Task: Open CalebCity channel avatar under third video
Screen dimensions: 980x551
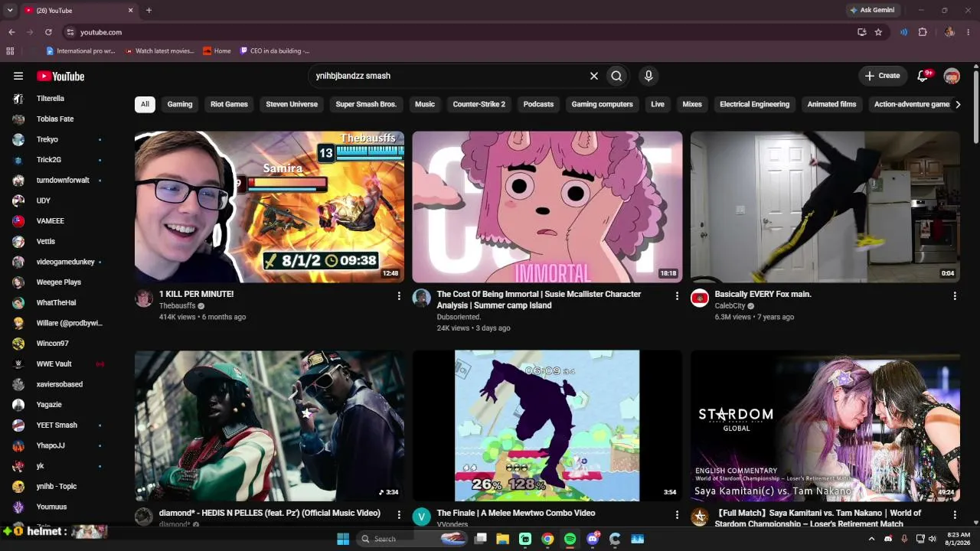Action: pyautogui.click(x=700, y=298)
